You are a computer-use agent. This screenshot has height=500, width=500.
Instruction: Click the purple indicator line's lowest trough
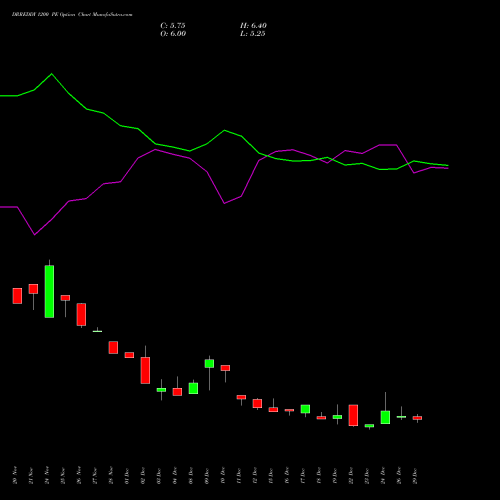(x=34, y=235)
